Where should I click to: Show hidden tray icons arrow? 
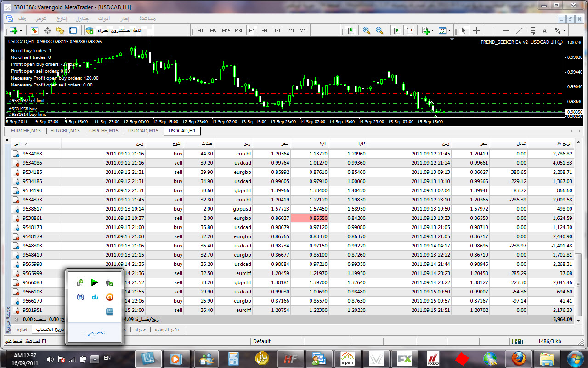[95, 359]
